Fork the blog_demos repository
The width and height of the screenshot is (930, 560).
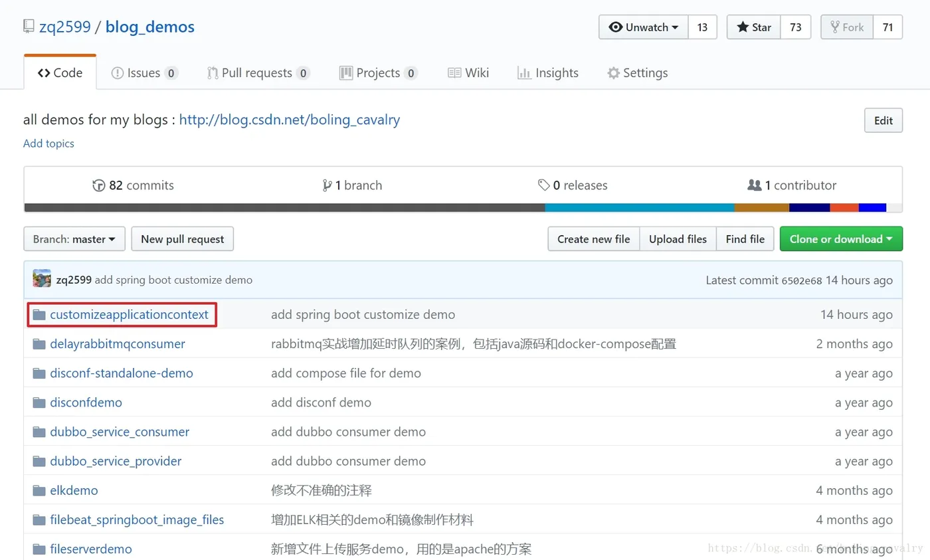coord(846,27)
